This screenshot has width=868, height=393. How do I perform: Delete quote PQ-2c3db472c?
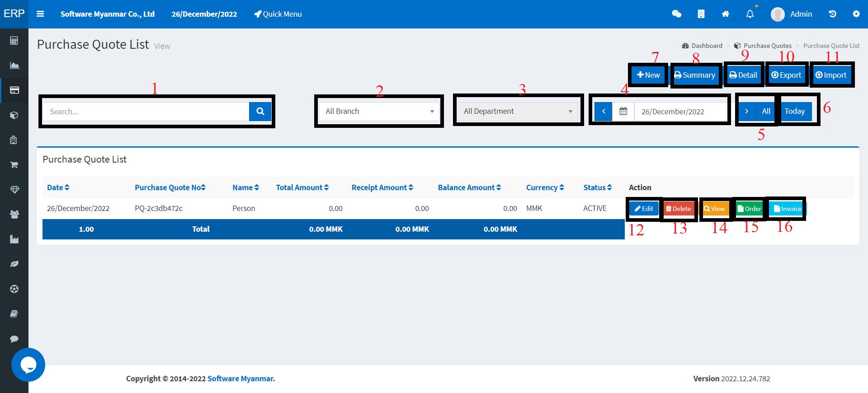click(x=678, y=209)
